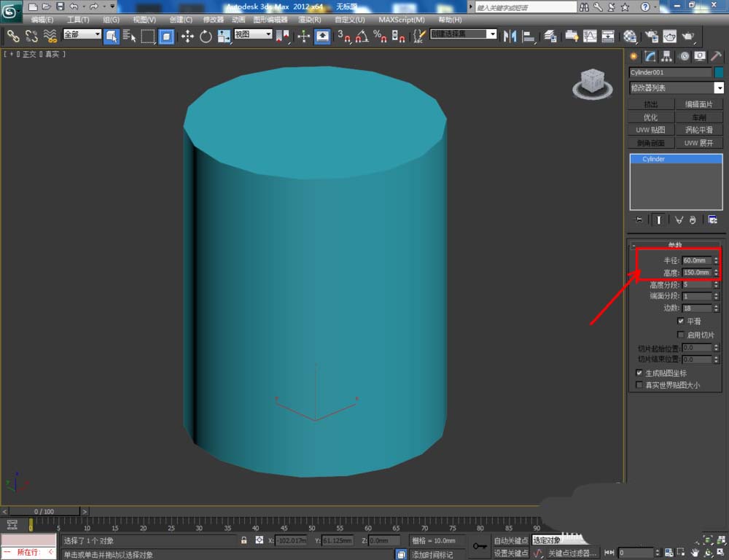Uncheck 生成贴图坐标 checkbox
The height and width of the screenshot is (560, 729).
(x=639, y=373)
